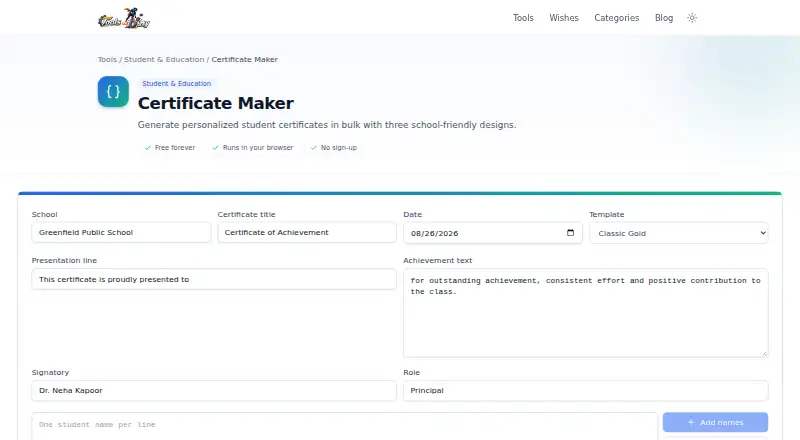Toggle the light/dark theme sun icon
Viewport: 800px width, 440px height.
point(692,18)
